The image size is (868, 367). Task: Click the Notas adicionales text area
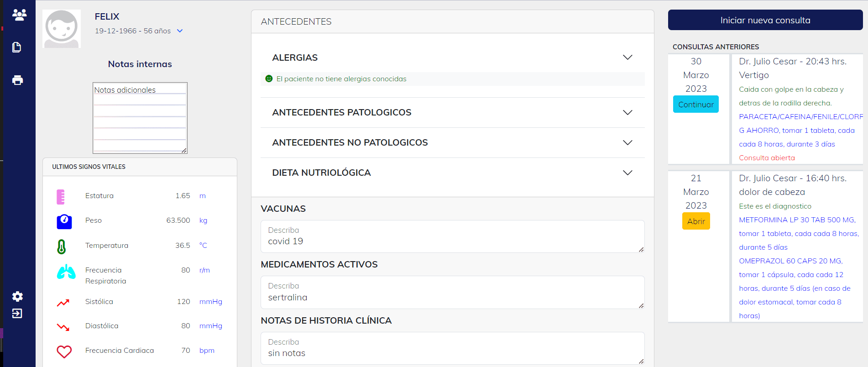(140, 118)
